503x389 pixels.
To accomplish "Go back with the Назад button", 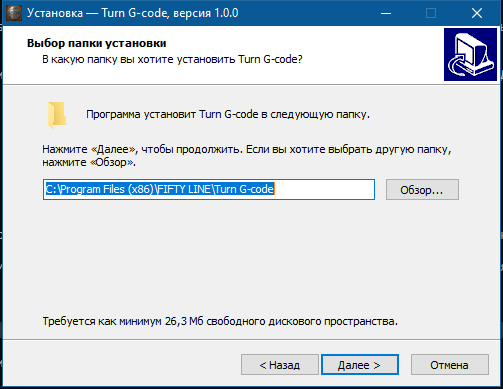I will point(280,365).
